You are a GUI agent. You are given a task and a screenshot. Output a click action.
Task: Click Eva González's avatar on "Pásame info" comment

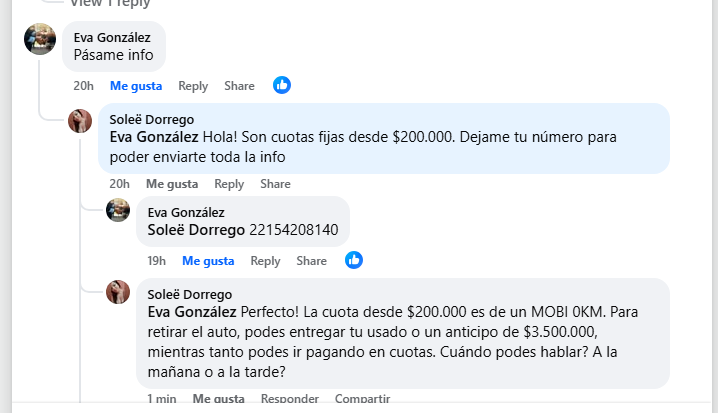(x=40, y=39)
